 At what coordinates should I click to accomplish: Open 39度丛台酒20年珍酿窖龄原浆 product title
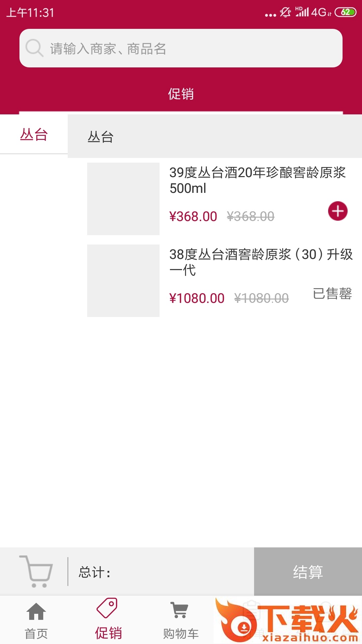click(257, 180)
